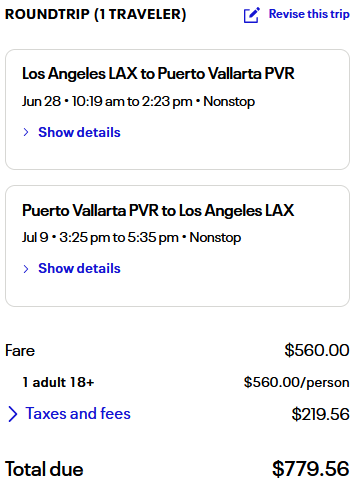
Task: Click the $560.00 fare amount
Action: (317, 351)
